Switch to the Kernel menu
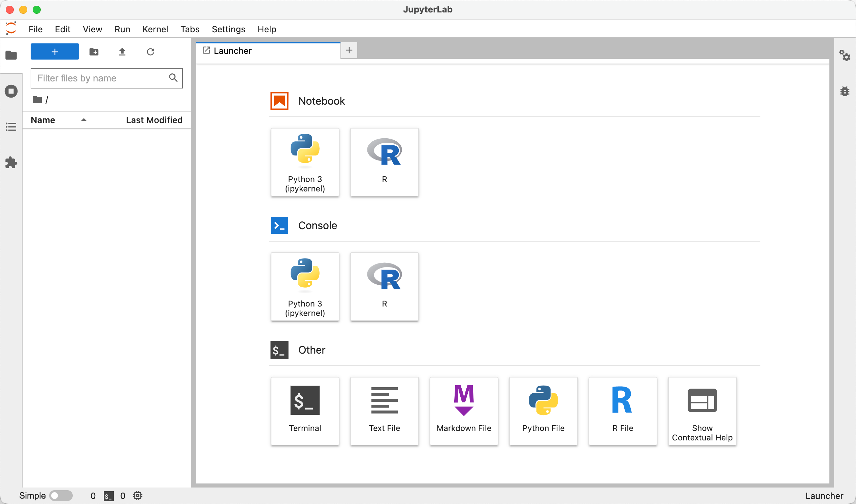The width and height of the screenshot is (856, 504). (x=155, y=29)
